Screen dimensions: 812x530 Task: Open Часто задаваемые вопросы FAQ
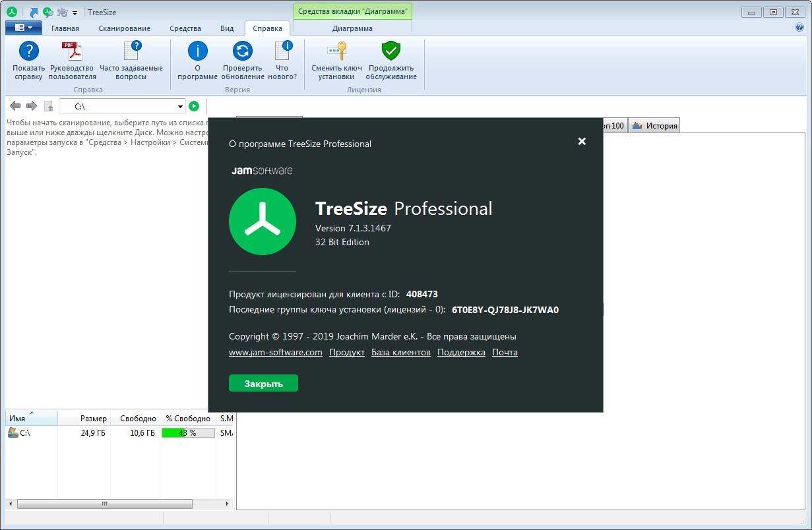pyautogui.click(x=131, y=51)
